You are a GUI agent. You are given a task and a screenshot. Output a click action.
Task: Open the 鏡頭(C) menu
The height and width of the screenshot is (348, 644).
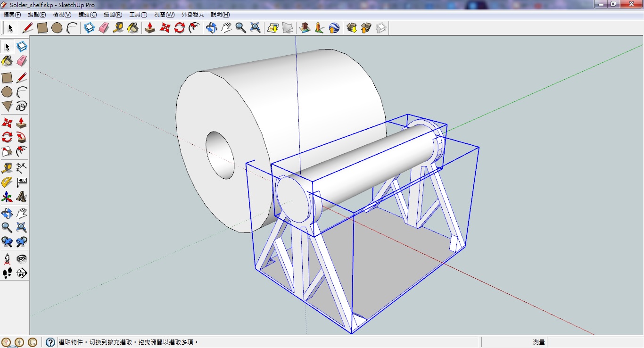(88, 15)
